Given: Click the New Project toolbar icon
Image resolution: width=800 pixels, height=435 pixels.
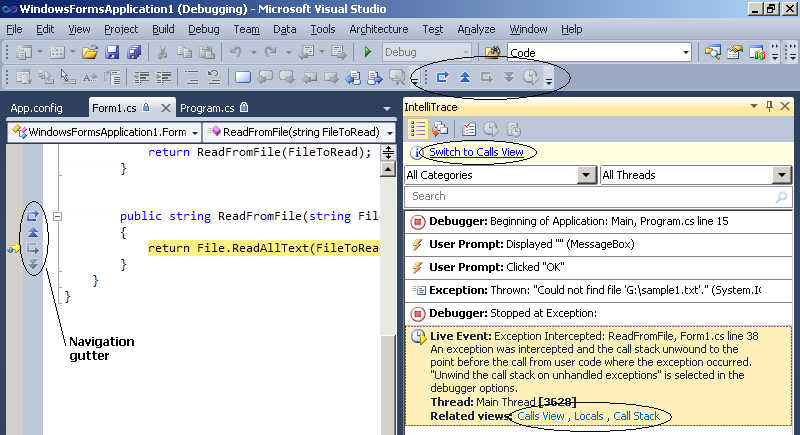Looking at the screenshot, I should (23, 52).
